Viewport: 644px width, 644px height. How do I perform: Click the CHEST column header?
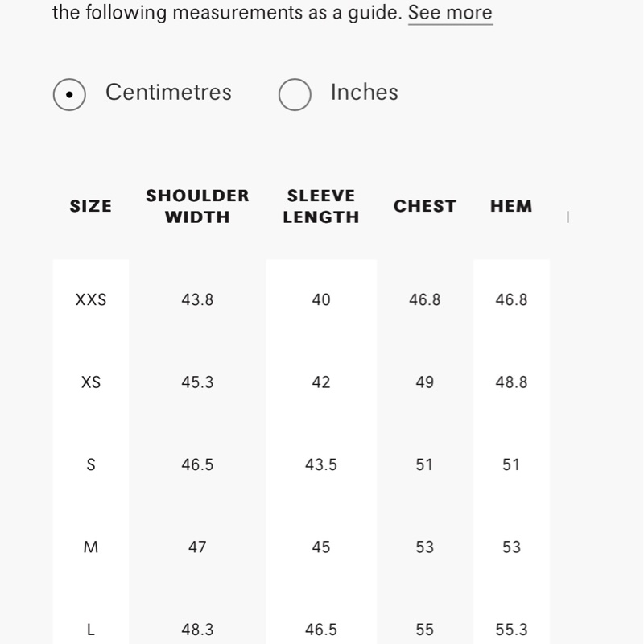tap(425, 206)
